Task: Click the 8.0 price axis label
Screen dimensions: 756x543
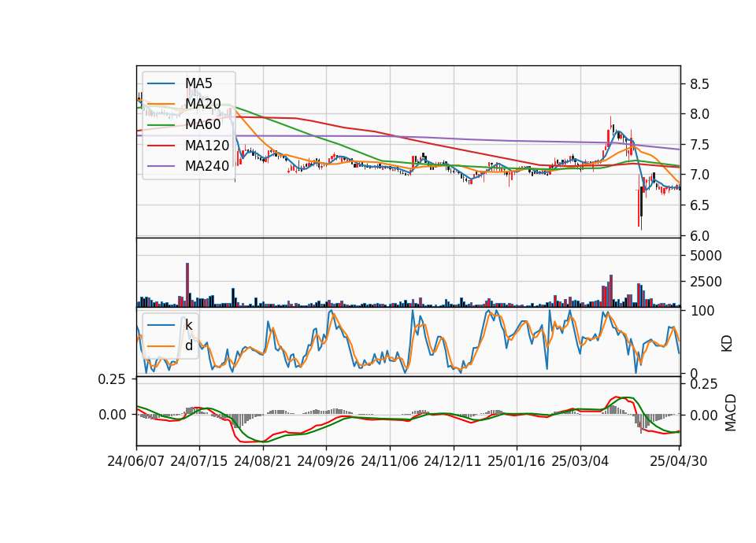Action: click(699, 114)
